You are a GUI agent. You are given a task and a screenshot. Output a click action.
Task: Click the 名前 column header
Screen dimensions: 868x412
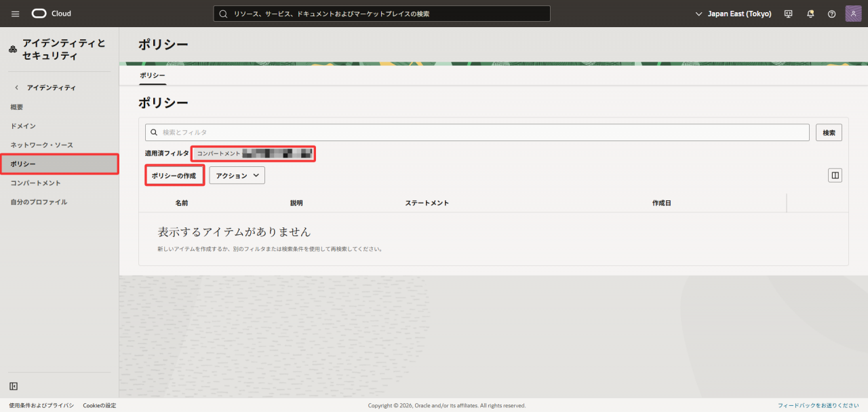click(182, 203)
